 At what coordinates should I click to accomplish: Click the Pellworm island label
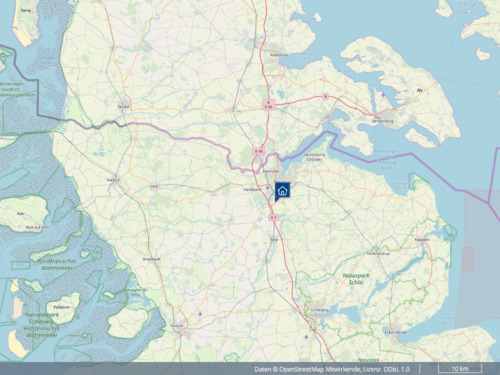pyautogui.click(x=62, y=307)
